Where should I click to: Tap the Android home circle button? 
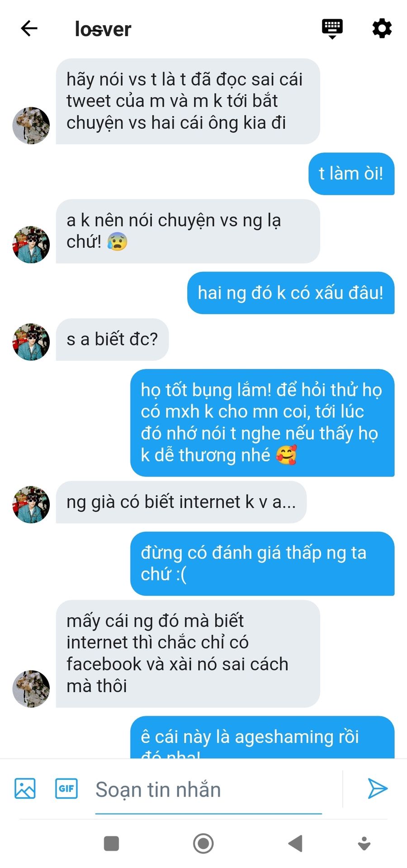[203, 844]
